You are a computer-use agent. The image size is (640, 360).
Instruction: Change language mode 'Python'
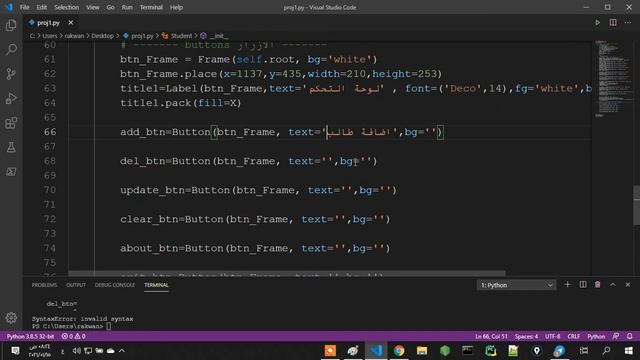596,336
